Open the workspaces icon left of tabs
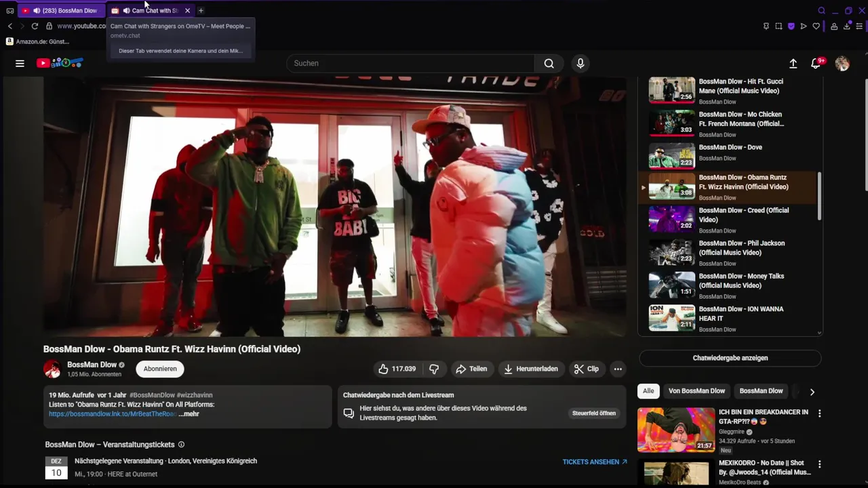This screenshot has height=488, width=868. pos(9,10)
